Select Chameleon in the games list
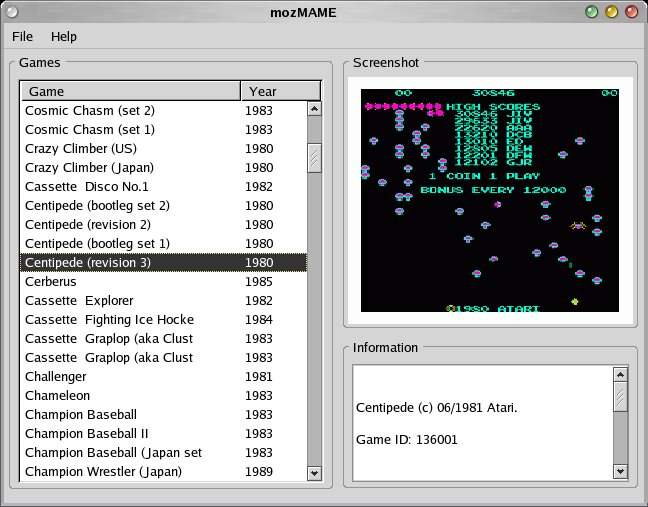The width and height of the screenshot is (648, 507). click(164, 396)
